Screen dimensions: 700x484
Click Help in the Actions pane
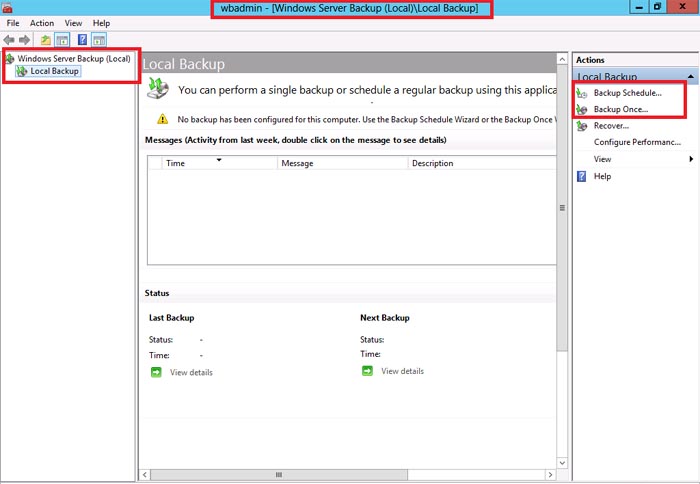coord(602,176)
